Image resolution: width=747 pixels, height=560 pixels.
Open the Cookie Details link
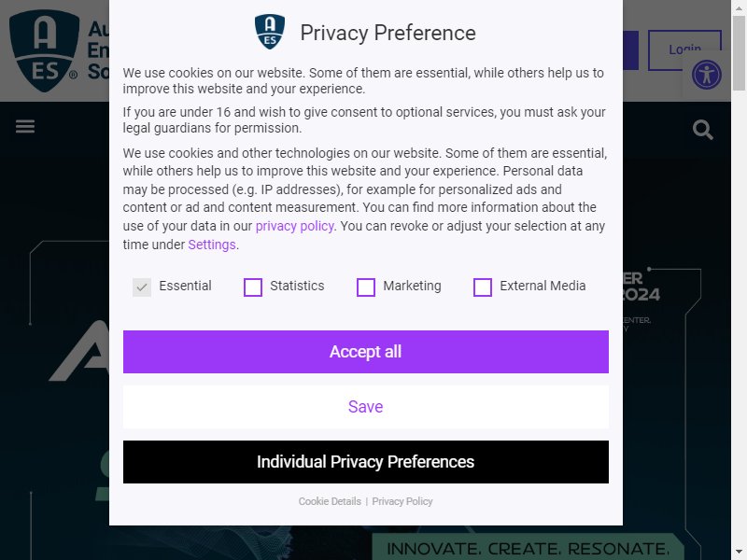coord(330,501)
